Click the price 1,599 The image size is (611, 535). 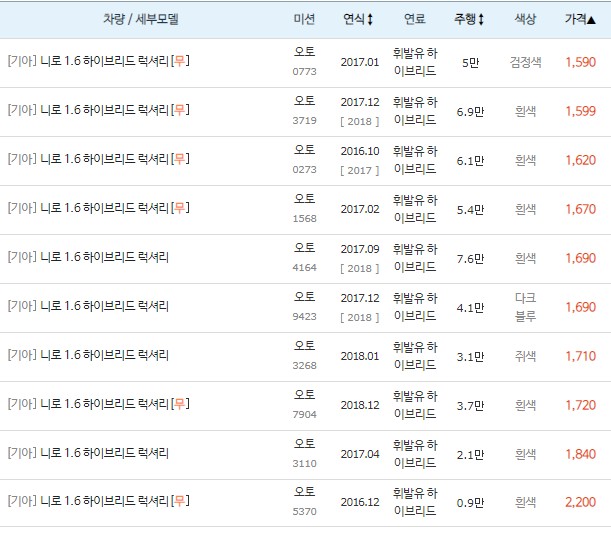tap(580, 111)
